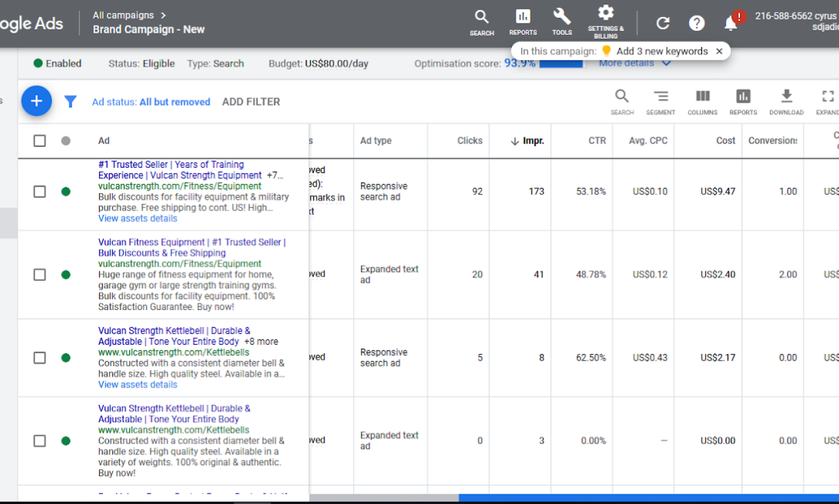This screenshot has height=504, width=839.
Task: Click the 93.9% optimisation score
Action: tap(520, 63)
